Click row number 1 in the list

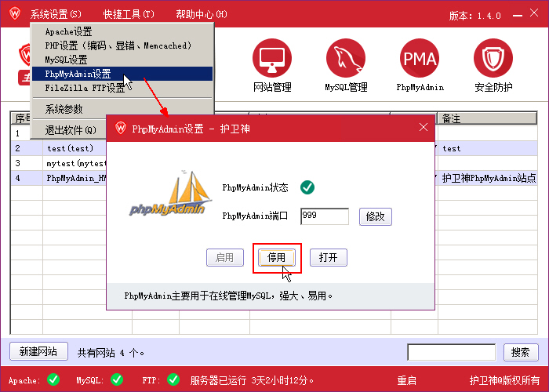tap(18, 134)
